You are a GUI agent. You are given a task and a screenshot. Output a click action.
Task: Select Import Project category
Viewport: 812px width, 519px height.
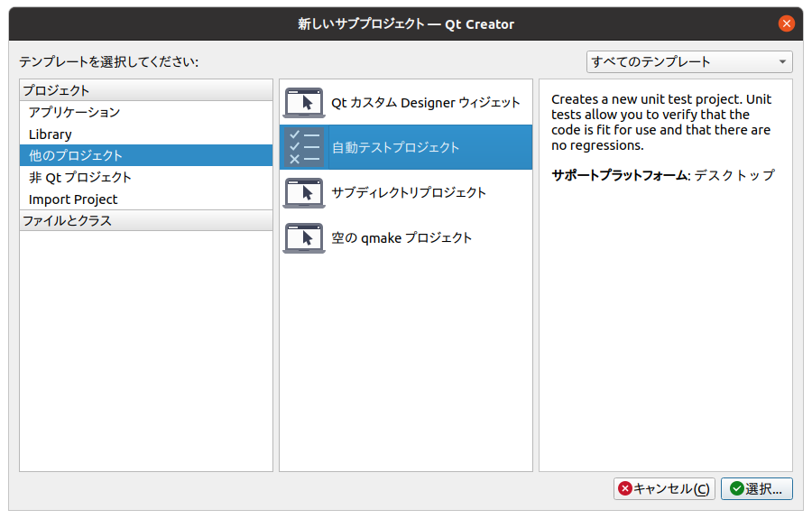coord(146,199)
